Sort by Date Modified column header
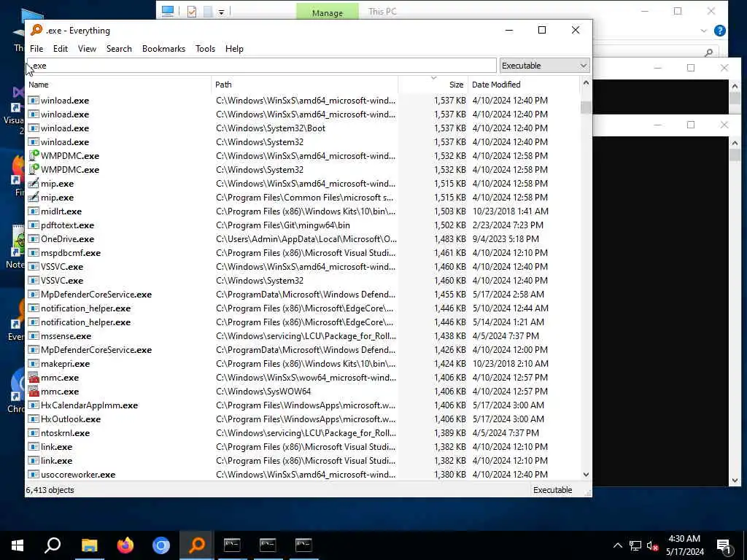 [x=524, y=85]
